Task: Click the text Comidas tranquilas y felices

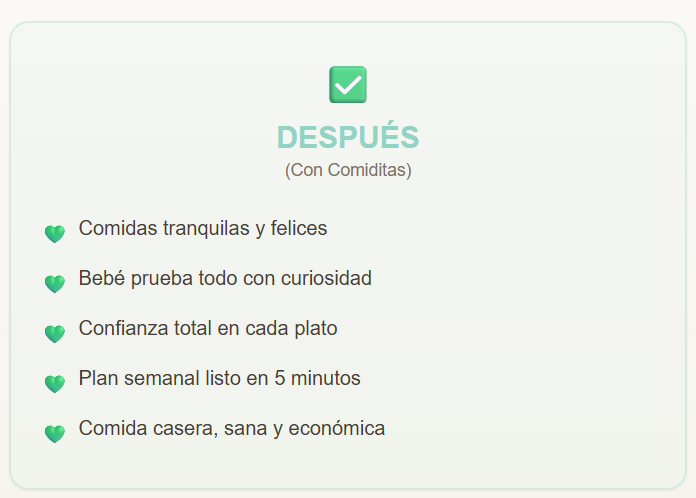Action: point(202,229)
